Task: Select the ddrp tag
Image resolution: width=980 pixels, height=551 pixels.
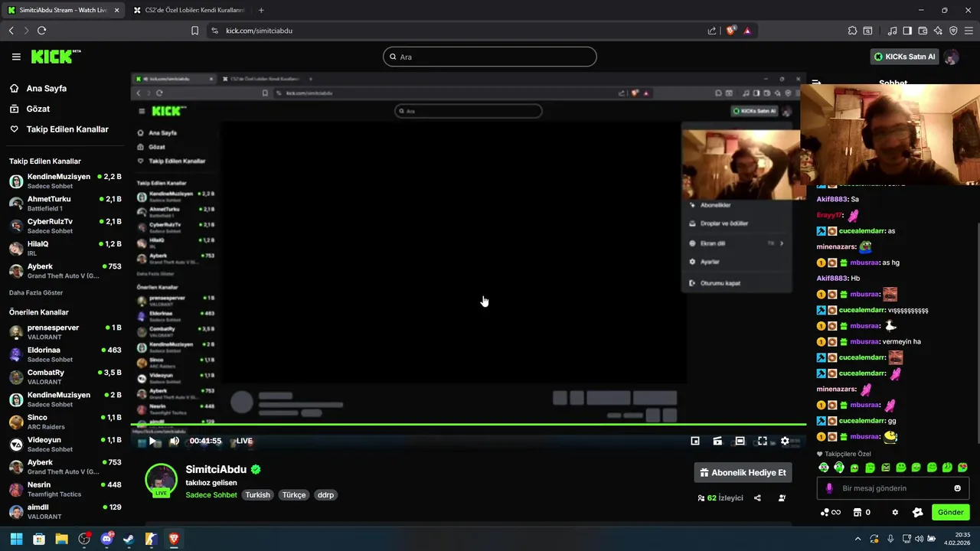Action: click(326, 495)
